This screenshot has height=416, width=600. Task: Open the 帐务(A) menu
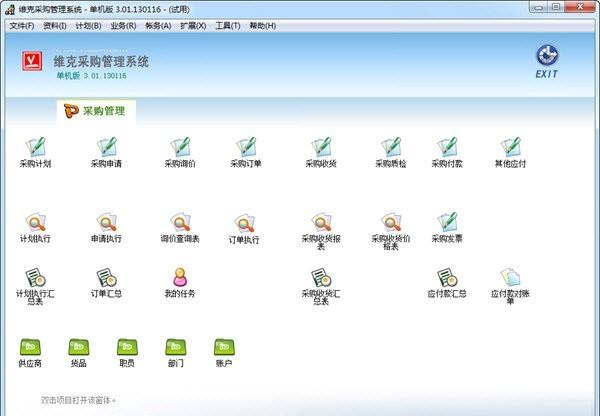pos(158,26)
